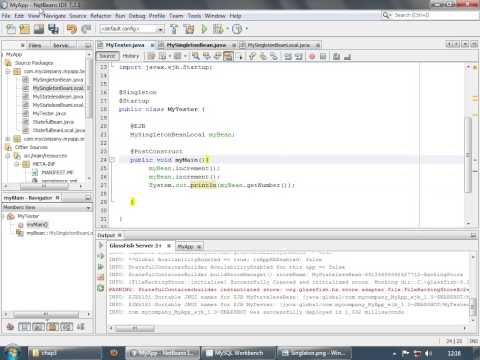Select the GlassFish Server 3+ output tab
480x360 pixels.
[135, 246]
